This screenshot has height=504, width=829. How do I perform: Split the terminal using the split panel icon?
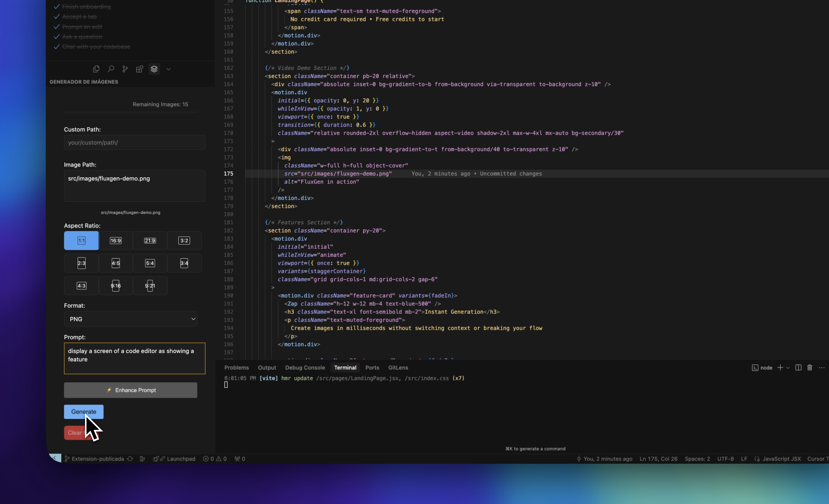click(798, 367)
